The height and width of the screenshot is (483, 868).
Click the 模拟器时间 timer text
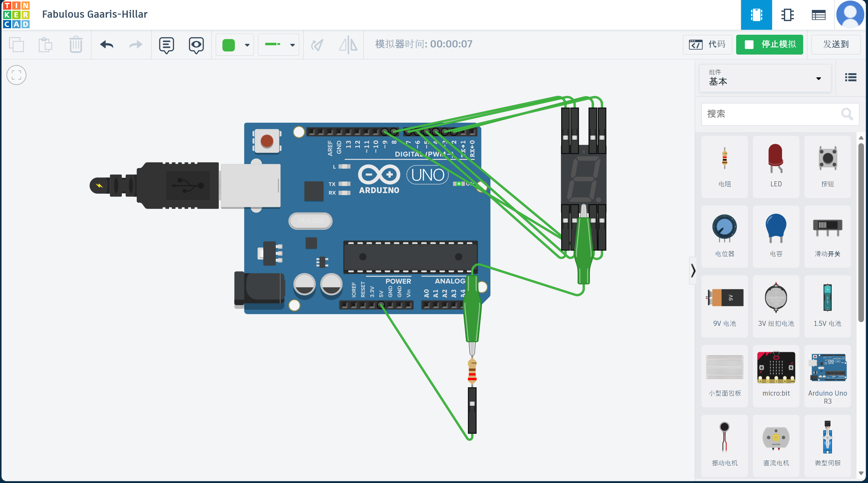pyautogui.click(x=423, y=44)
